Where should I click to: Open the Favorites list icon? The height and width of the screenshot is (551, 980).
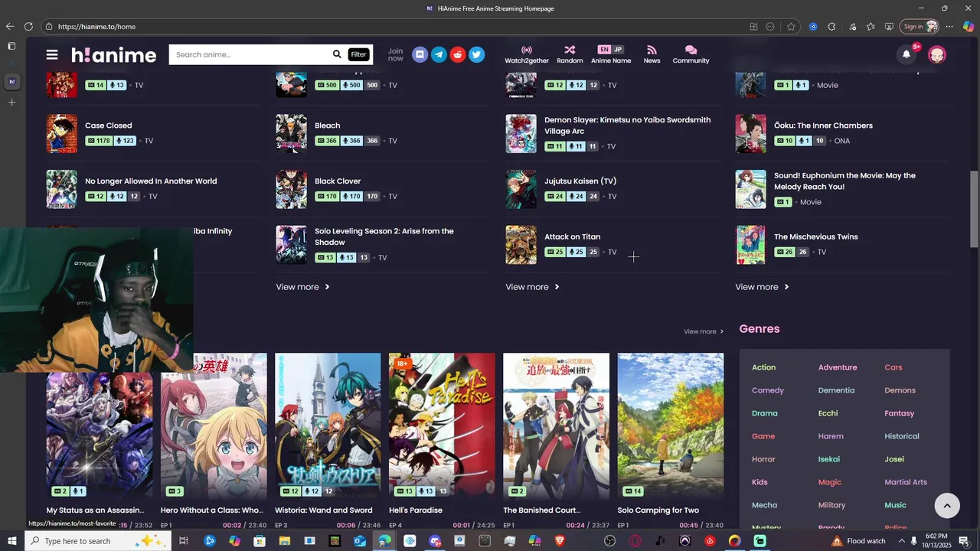[x=871, y=26]
